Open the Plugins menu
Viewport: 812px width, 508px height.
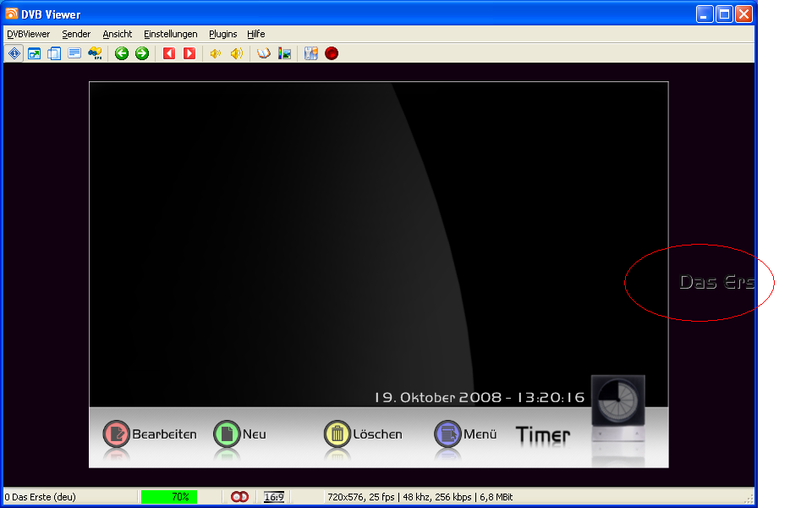pos(222,34)
